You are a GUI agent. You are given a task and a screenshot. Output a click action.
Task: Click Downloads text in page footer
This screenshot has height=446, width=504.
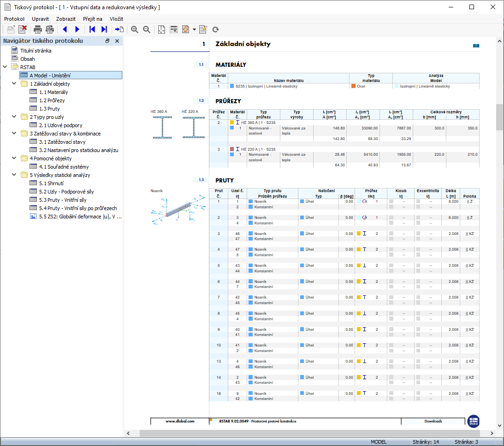pyautogui.click(x=433, y=421)
